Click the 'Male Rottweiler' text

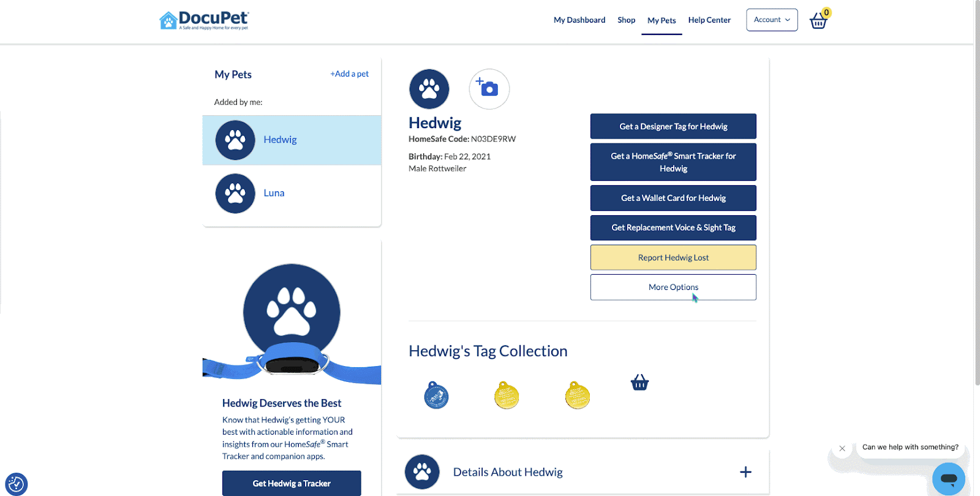tap(437, 169)
